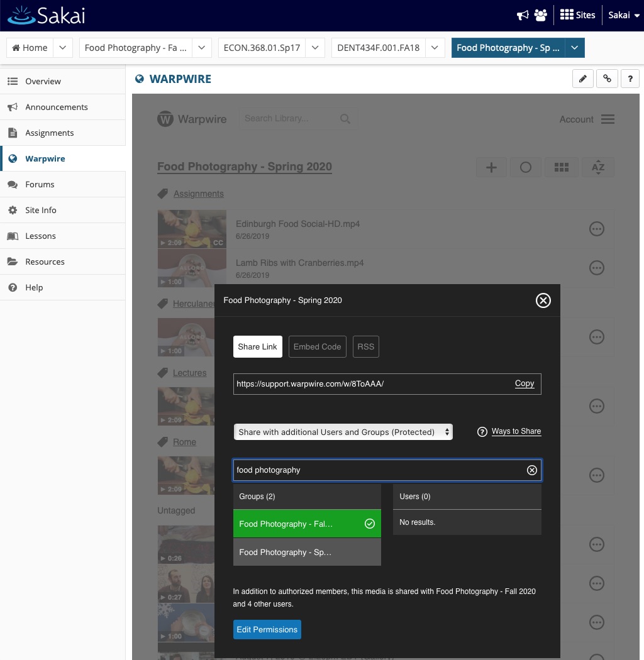644x660 pixels.
Task: Go to the Home site
Action: click(x=30, y=48)
